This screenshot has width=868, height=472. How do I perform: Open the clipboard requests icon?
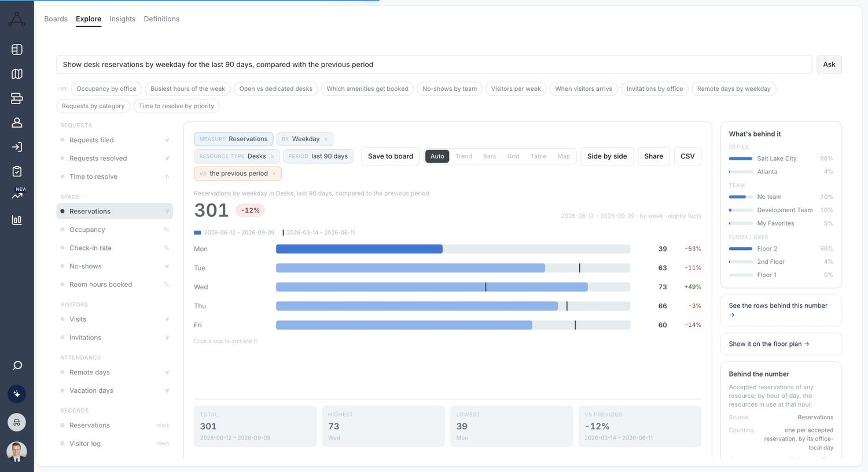pyautogui.click(x=17, y=171)
